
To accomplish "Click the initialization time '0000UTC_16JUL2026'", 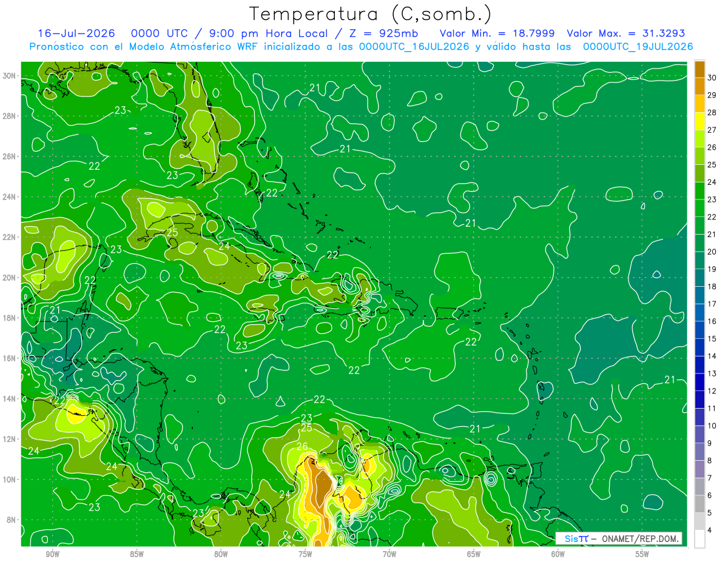I will point(414,47).
